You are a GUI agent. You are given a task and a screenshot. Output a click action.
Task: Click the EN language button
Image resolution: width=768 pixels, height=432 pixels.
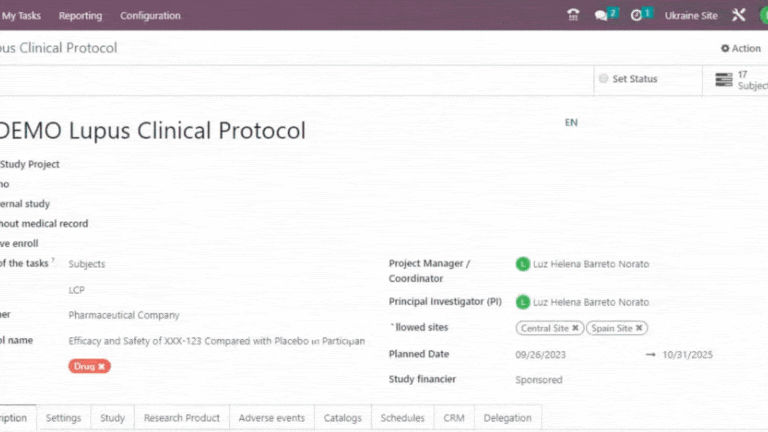(x=571, y=123)
